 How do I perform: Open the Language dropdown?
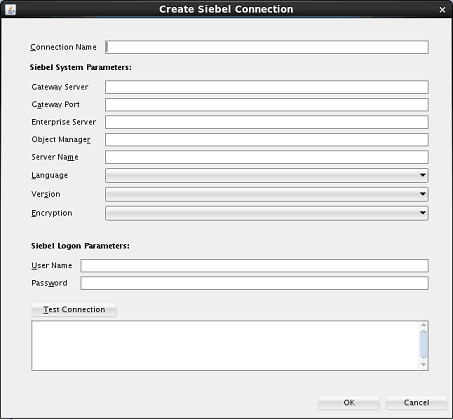267,175
